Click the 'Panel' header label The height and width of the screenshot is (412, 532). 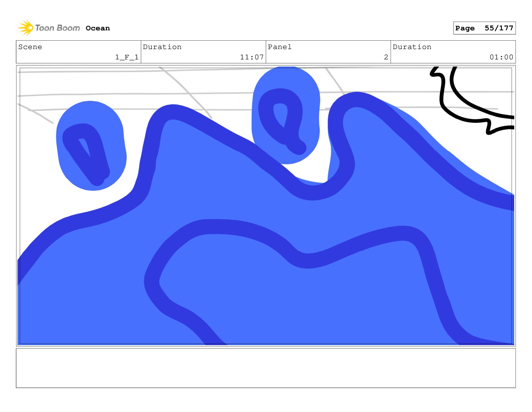coord(280,47)
